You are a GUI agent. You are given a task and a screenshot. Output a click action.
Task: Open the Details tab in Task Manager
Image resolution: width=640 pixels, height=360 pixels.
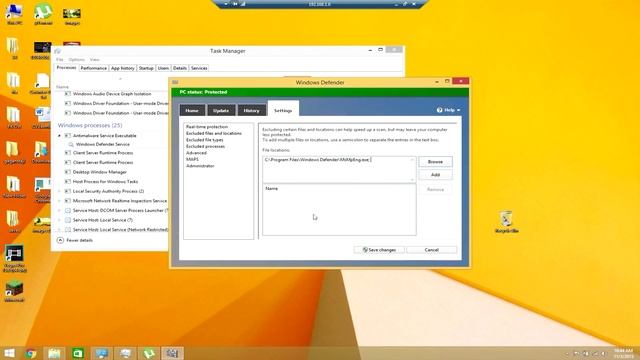click(180, 68)
